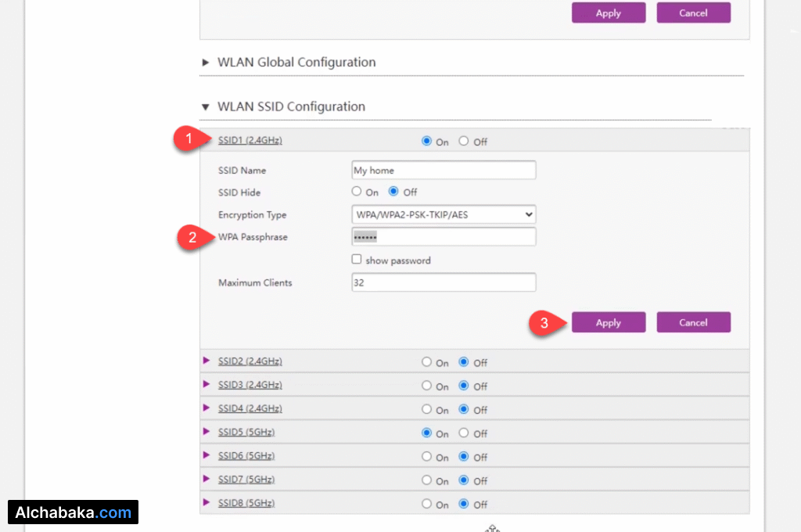Expand SSID2 (2.4GHz) arrow icon

(x=207, y=361)
